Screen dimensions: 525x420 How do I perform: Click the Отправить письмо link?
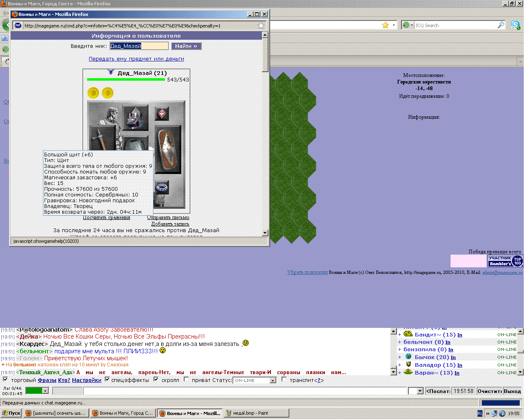pyautogui.click(x=168, y=217)
